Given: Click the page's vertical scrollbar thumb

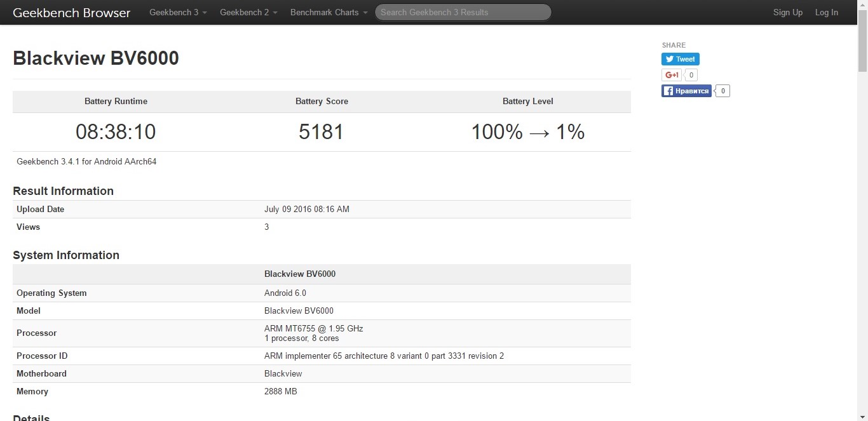Looking at the screenshot, I should click(862, 41).
